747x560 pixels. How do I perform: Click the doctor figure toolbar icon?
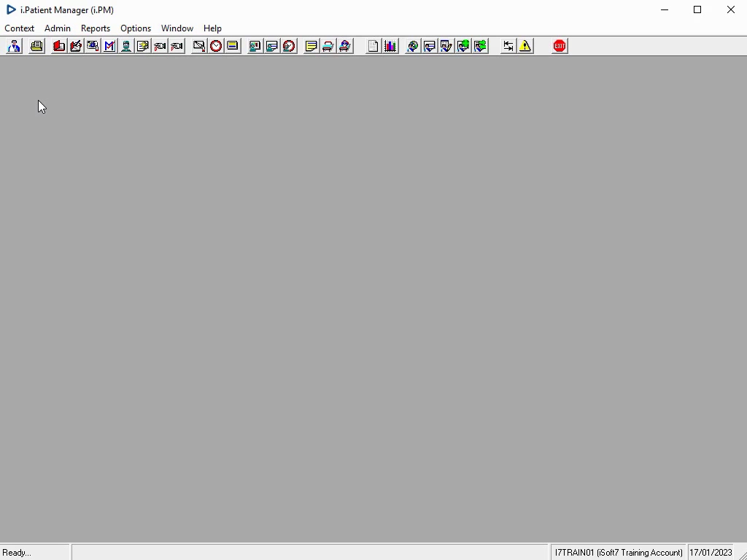[x=15, y=46]
